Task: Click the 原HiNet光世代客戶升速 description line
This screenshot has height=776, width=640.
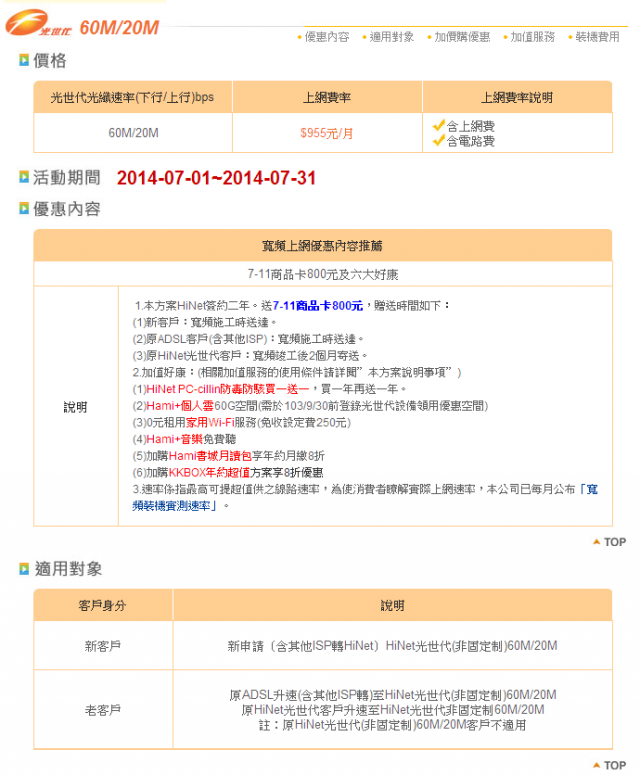Action: (x=393, y=710)
